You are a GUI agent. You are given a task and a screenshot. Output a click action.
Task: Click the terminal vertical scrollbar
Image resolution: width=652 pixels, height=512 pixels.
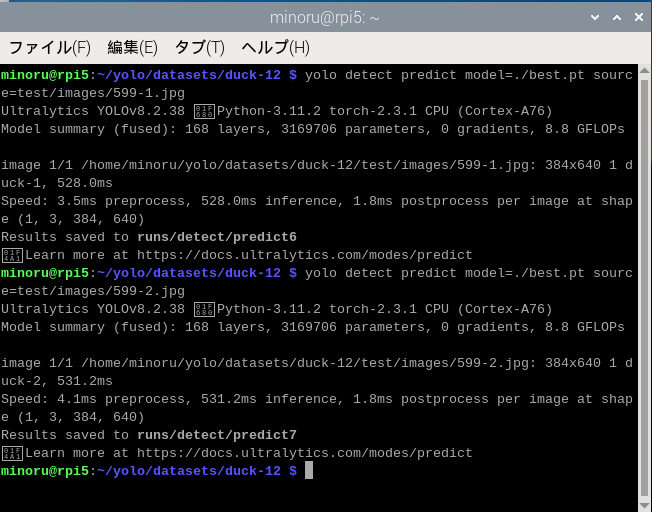[x=643, y=280]
